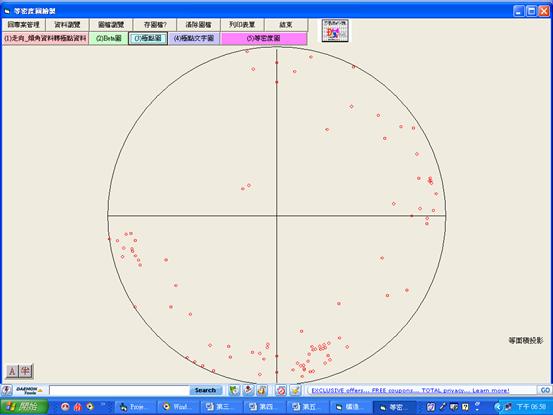Click the keyboard tray icon
The height and width of the screenshot is (415, 553).
[454, 407]
